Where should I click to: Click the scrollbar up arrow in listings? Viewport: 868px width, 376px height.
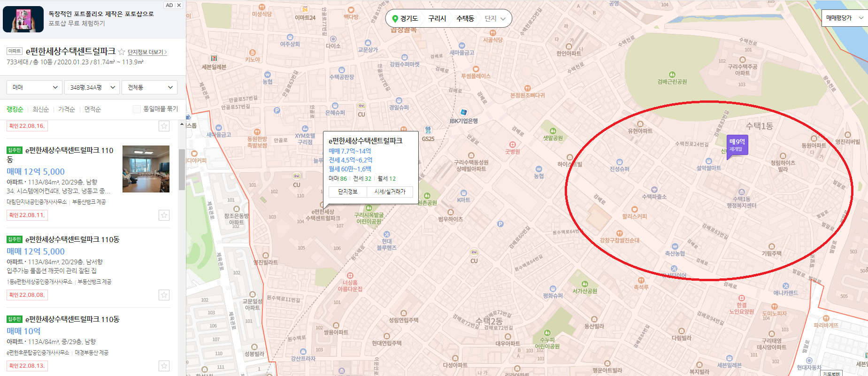coord(182,124)
